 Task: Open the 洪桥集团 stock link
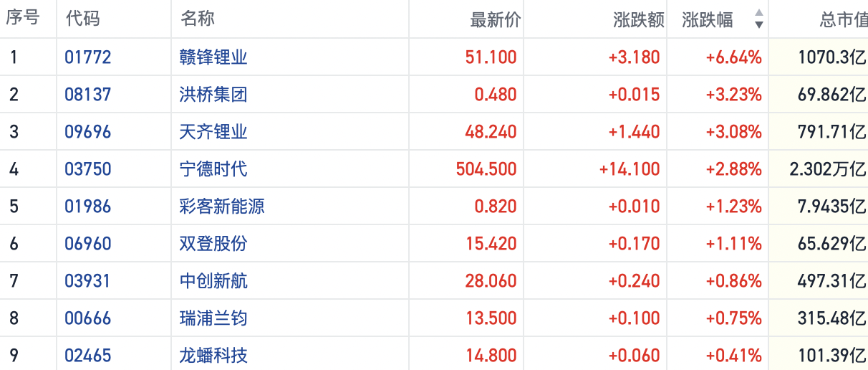213,95
